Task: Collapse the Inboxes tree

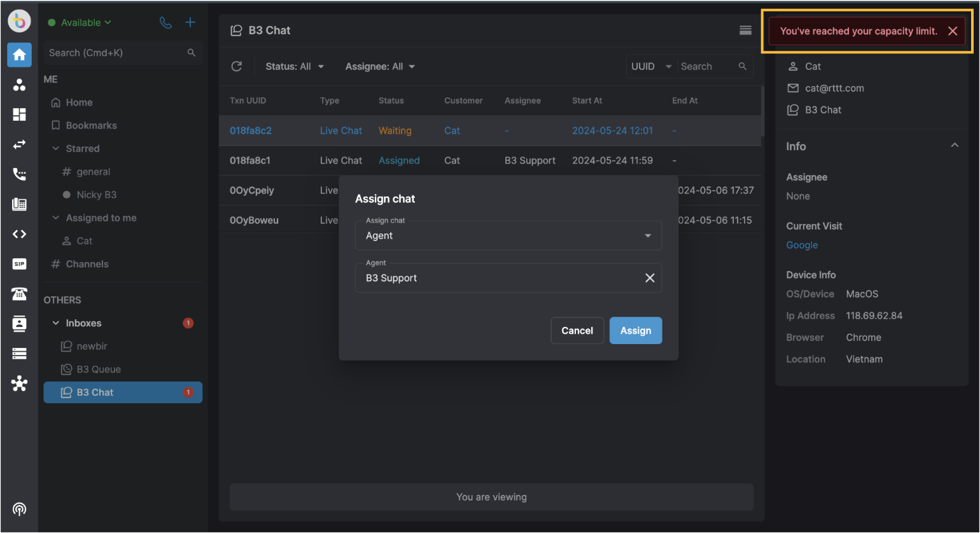Action: tap(56, 323)
